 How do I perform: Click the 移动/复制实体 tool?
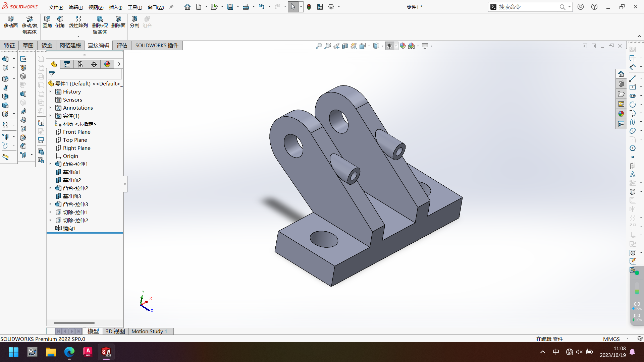coord(30,25)
